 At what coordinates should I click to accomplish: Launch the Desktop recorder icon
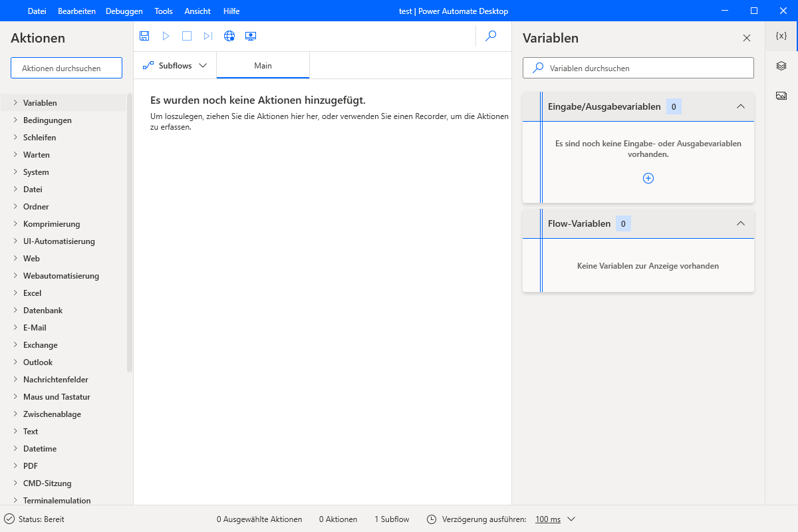pyautogui.click(x=251, y=37)
